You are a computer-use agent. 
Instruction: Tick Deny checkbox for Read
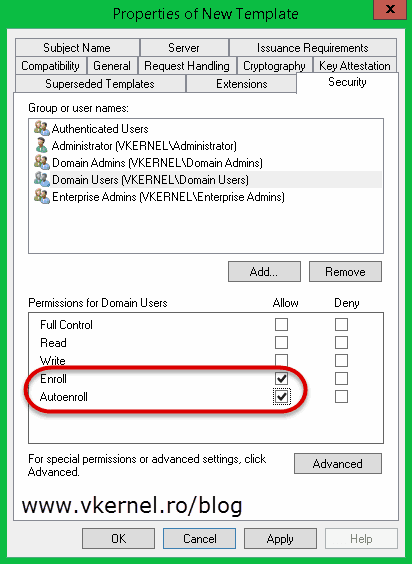341,342
